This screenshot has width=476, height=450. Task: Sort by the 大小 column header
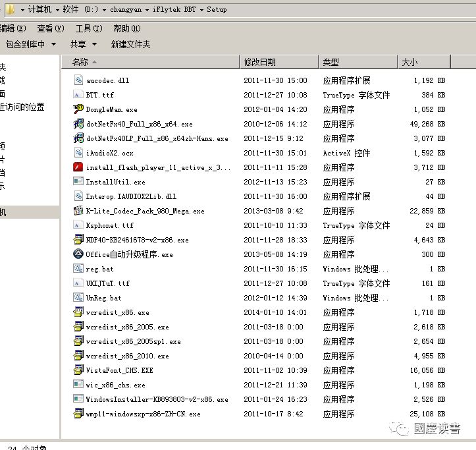(424, 62)
